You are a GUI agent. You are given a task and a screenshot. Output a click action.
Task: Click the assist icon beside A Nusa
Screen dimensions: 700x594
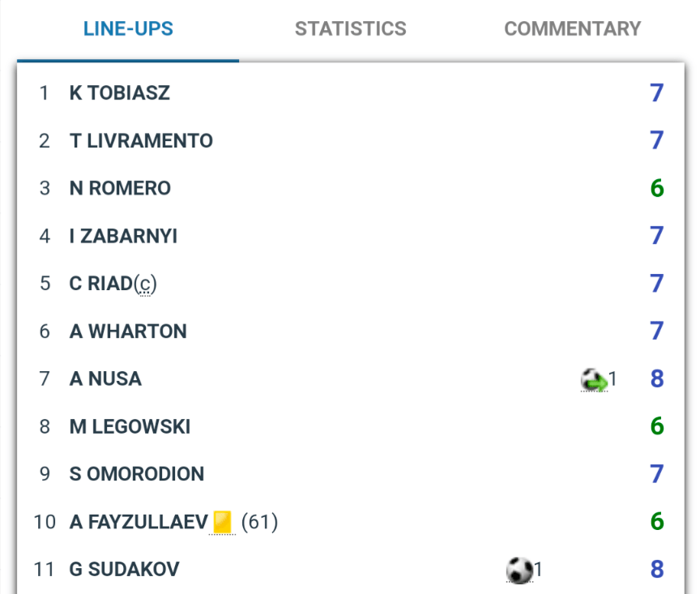coord(594,379)
